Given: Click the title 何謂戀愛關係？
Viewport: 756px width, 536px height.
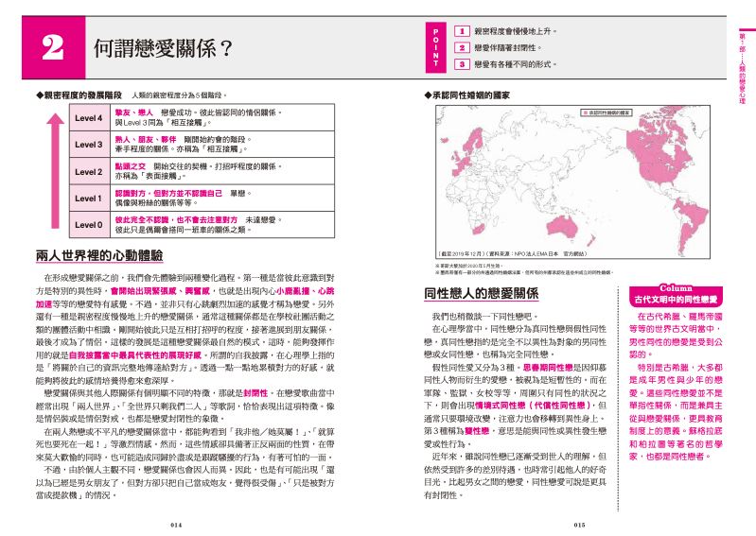Looking at the screenshot, I should click(x=164, y=48).
